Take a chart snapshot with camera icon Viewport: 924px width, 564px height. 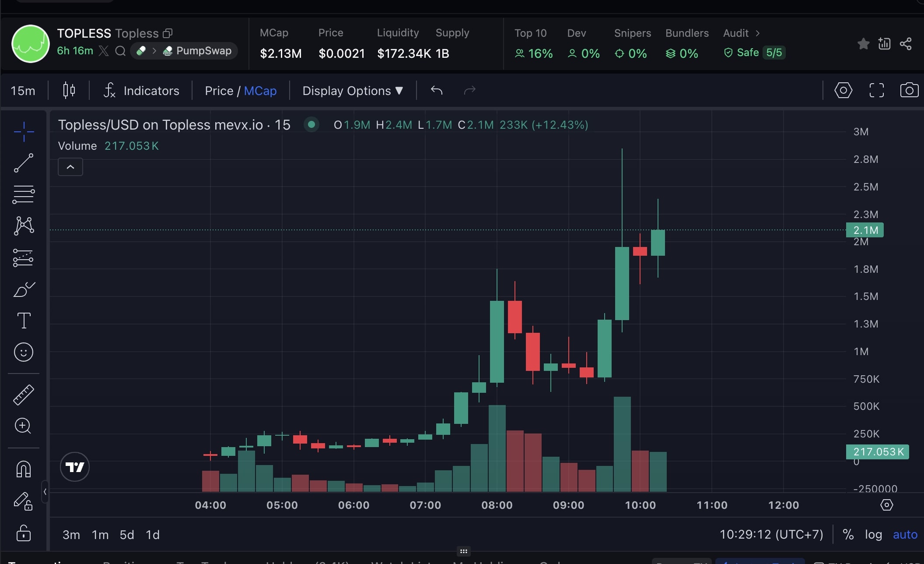(909, 90)
